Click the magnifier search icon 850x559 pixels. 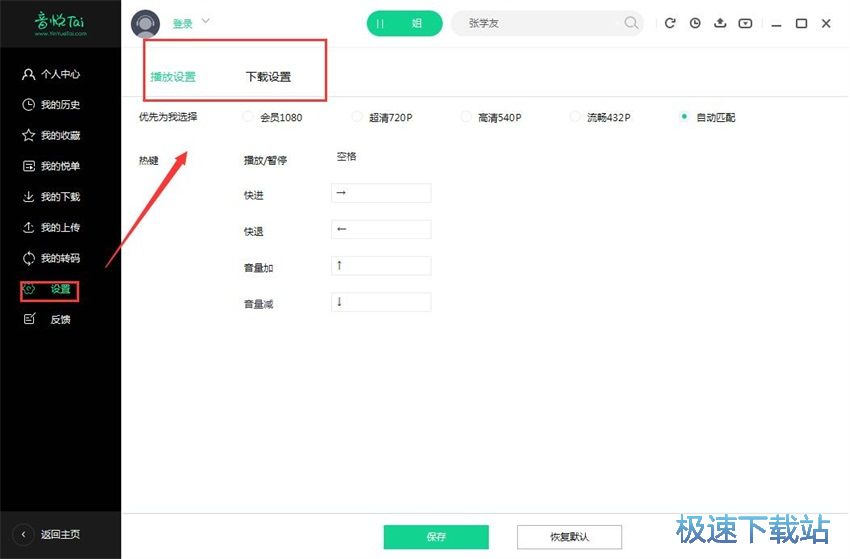point(630,23)
